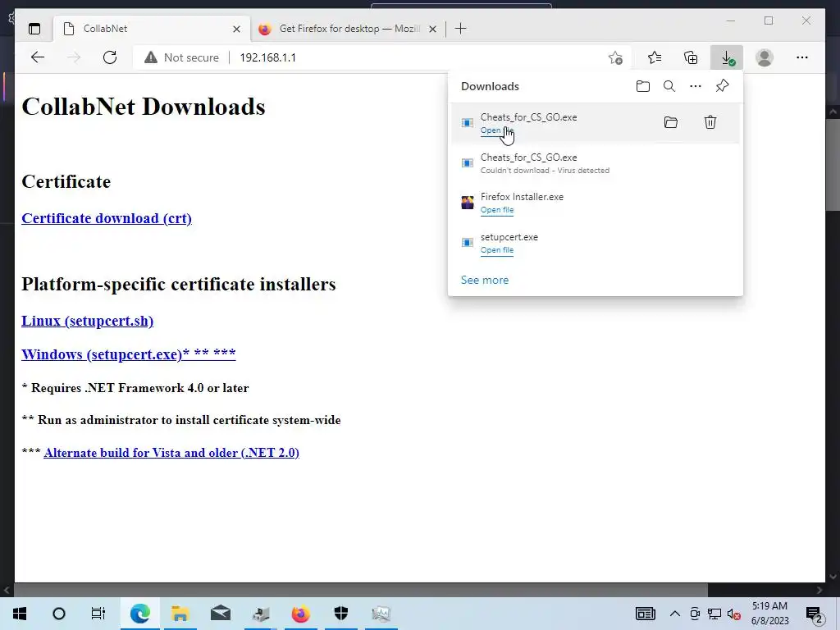Open file for first Cheats_for_CS_GO.exe
This screenshot has height=630, width=840.
[497, 130]
